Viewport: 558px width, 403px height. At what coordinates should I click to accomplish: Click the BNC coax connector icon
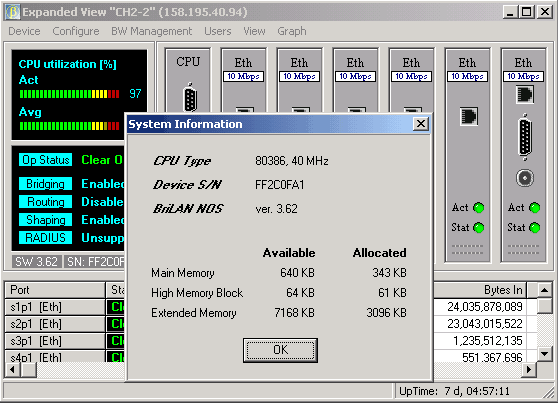[525, 178]
